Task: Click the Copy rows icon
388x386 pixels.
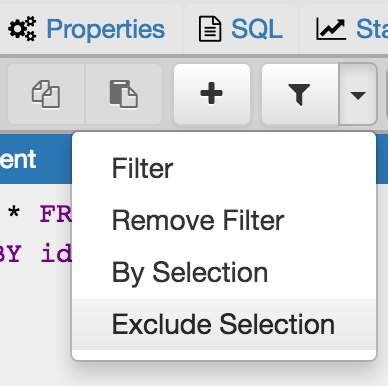Action: click(x=46, y=94)
